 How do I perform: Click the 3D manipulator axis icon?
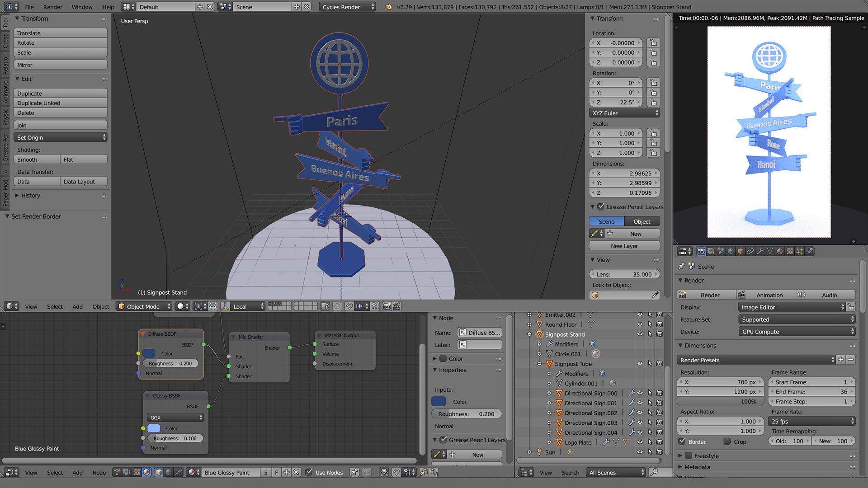(225, 306)
